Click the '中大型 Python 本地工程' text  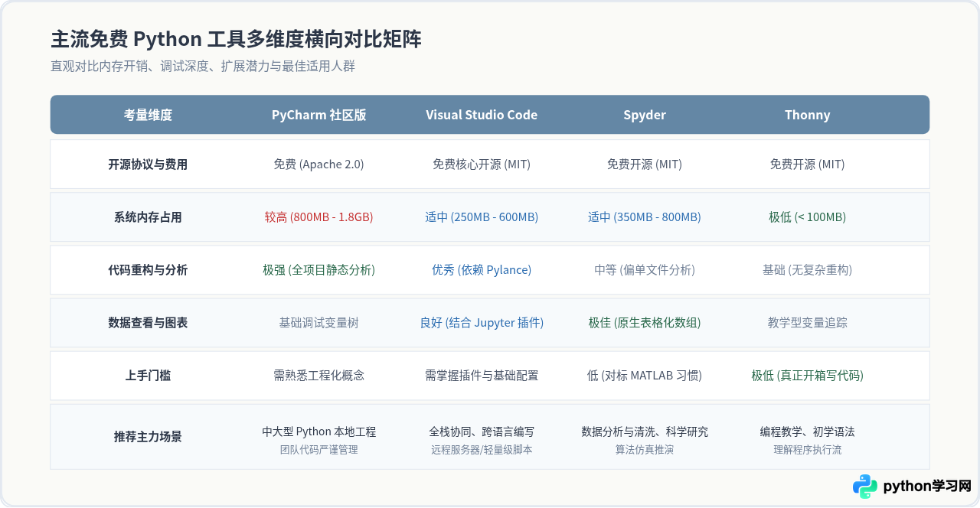319,432
